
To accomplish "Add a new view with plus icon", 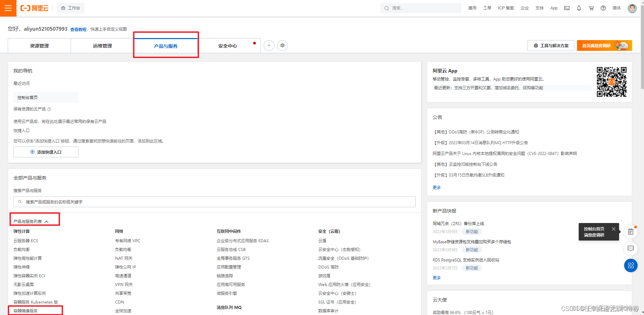I will pyautogui.click(x=269, y=45).
